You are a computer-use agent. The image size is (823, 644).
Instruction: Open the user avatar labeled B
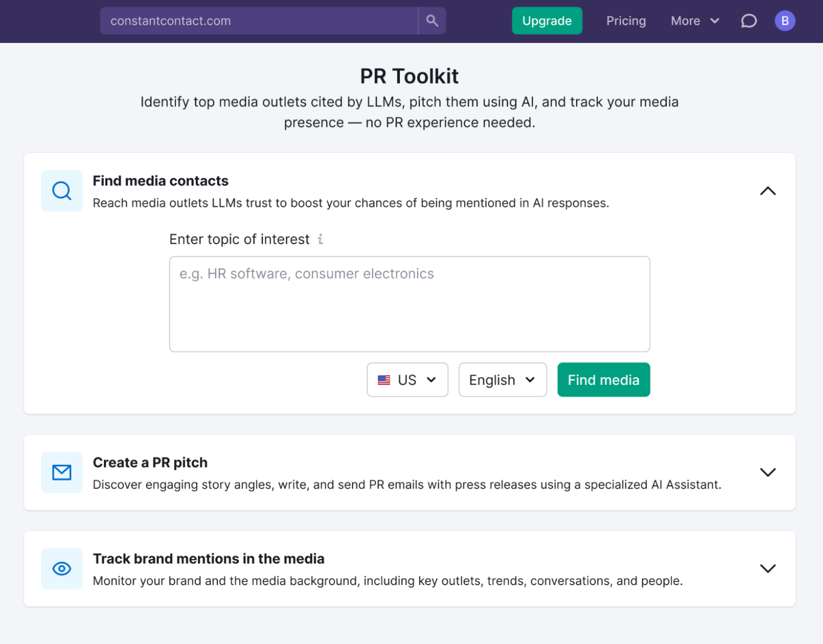click(x=785, y=20)
